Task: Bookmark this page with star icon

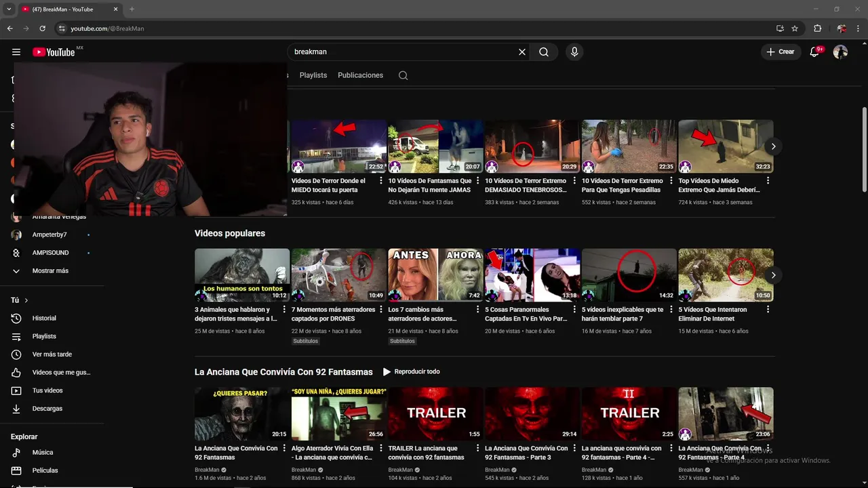Action: click(795, 28)
